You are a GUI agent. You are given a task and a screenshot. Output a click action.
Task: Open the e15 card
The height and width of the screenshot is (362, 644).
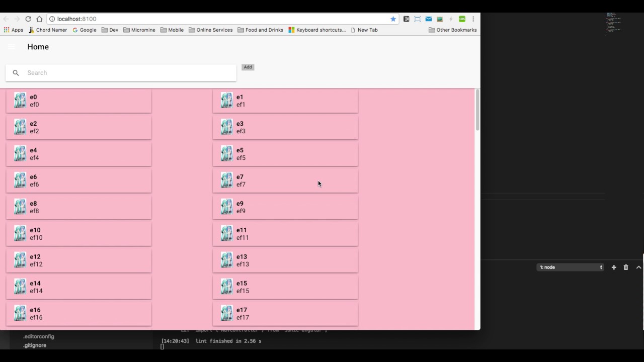pyautogui.click(x=285, y=287)
